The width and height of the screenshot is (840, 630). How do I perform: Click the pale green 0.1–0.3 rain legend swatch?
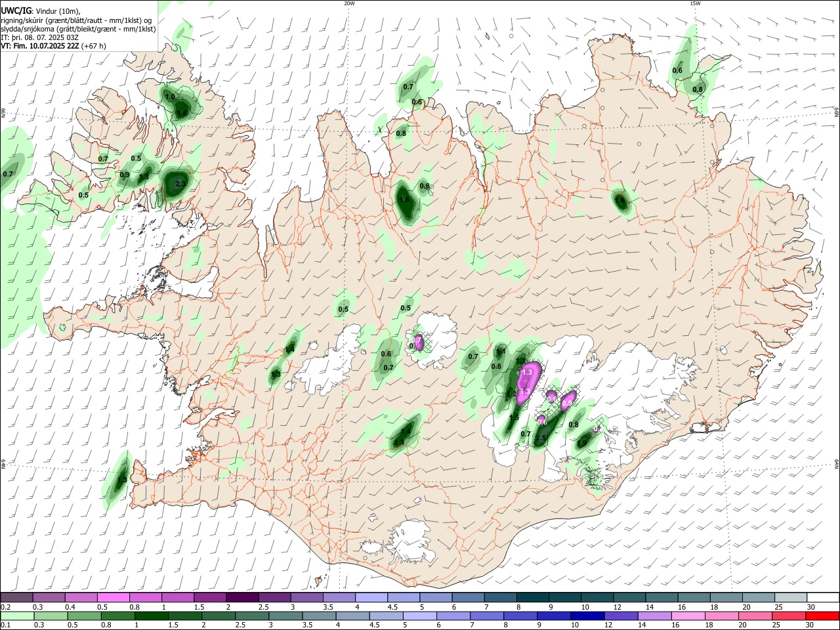[16, 616]
